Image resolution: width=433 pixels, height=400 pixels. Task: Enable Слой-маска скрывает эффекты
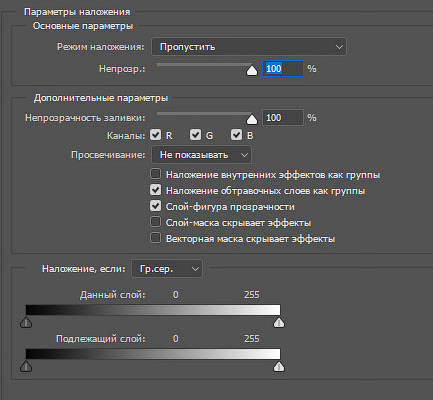[x=156, y=222]
